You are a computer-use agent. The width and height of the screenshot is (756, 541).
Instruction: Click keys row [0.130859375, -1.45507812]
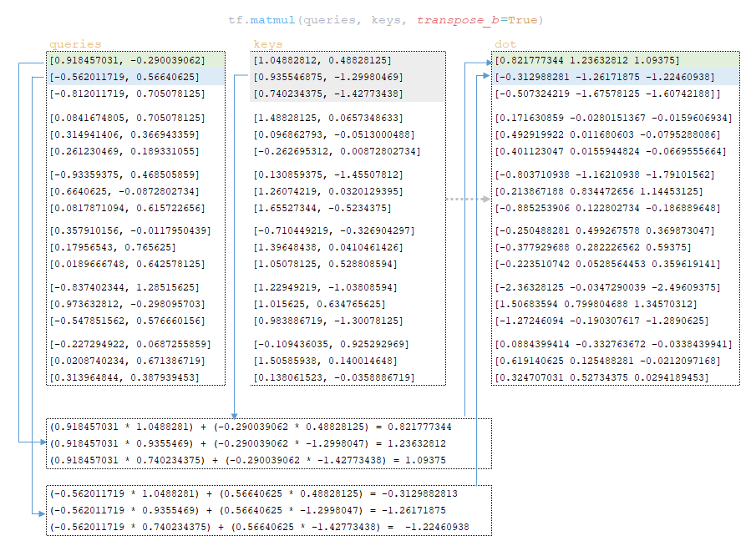click(328, 174)
